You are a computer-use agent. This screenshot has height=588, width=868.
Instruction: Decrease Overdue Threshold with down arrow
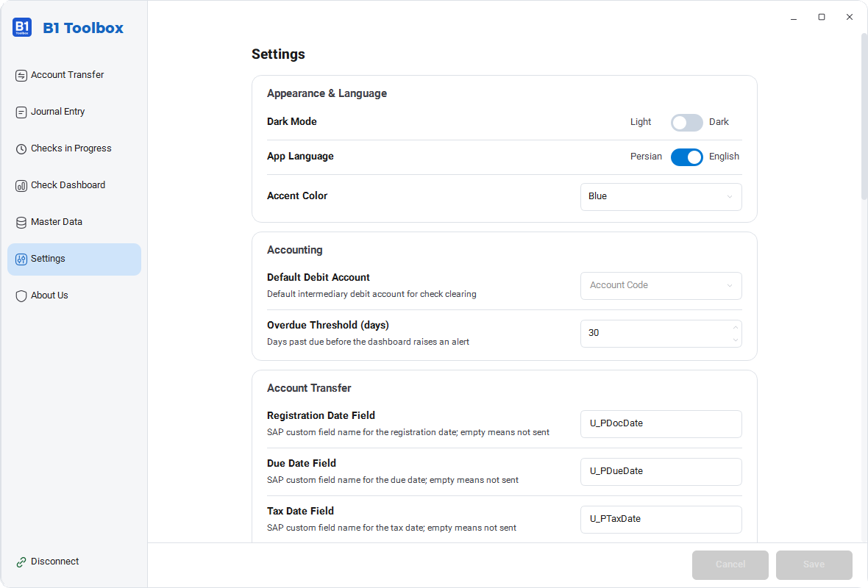[x=735, y=340]
